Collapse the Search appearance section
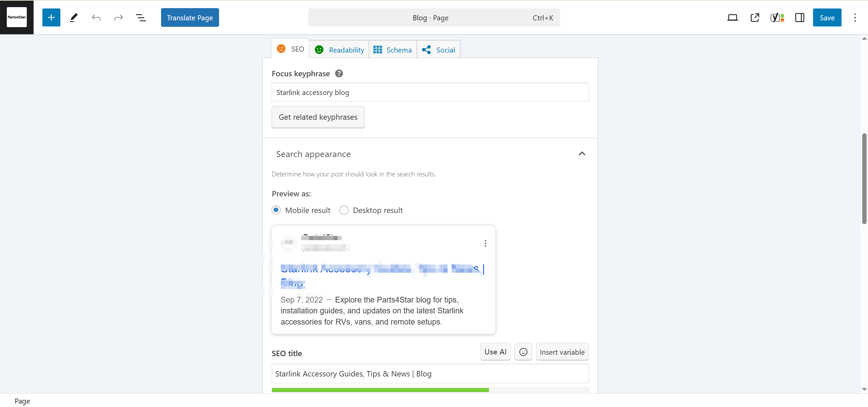Viewport: 868px width, 407px height. click(582, 154)
